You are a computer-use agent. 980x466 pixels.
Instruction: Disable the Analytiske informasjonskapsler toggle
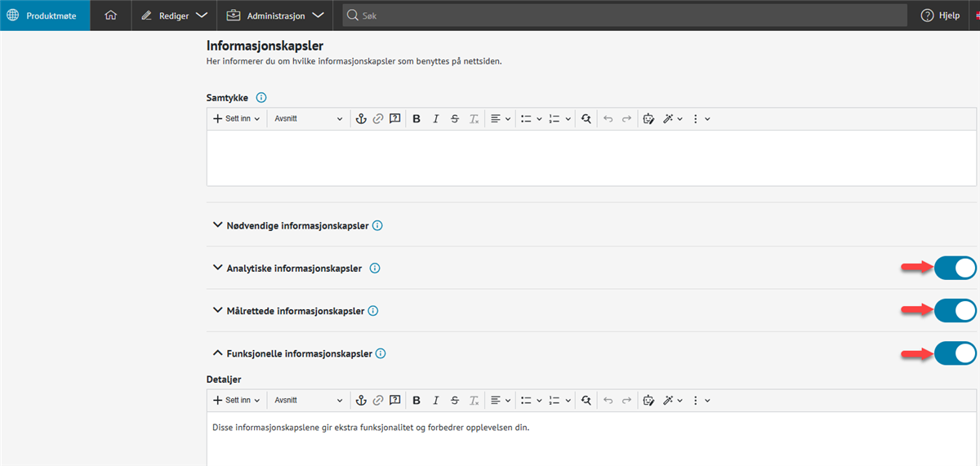click(955, 268)
